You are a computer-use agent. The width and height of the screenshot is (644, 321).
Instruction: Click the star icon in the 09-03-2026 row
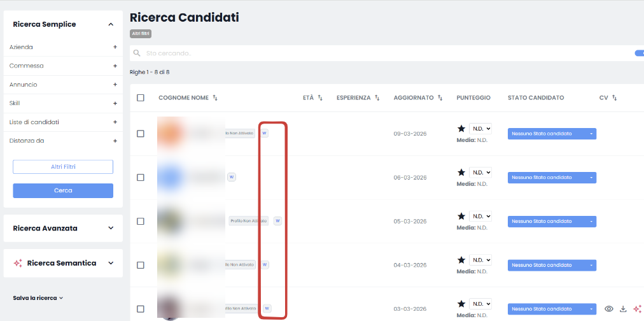461,129
